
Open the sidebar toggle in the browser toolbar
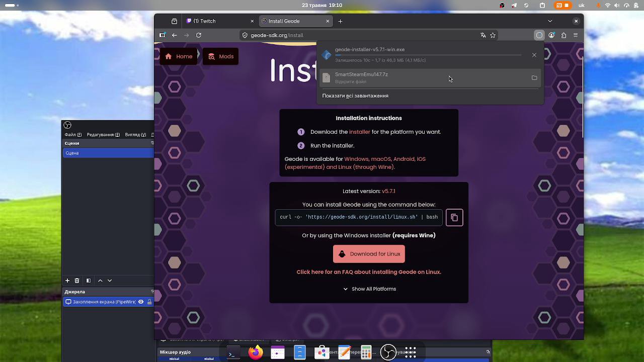tap(162, 35)
